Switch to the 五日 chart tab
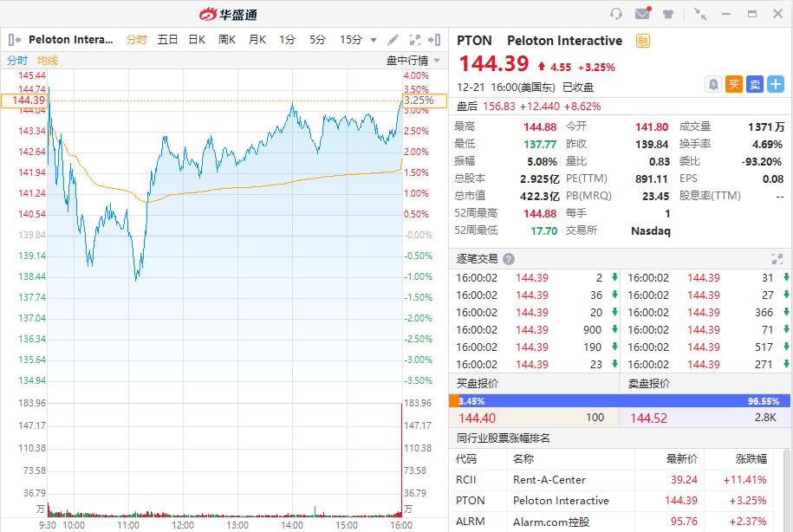This screenshot has width=793, height=532. (167, 40)
